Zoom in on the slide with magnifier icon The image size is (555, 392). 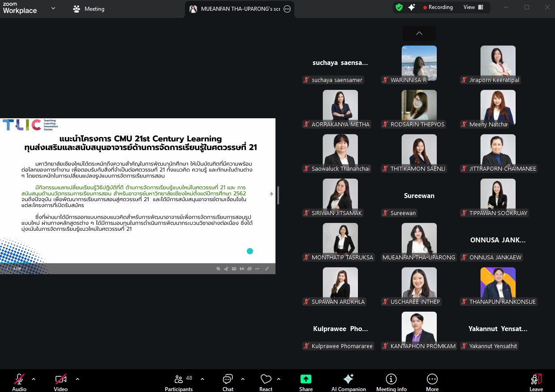pos(219,269)
